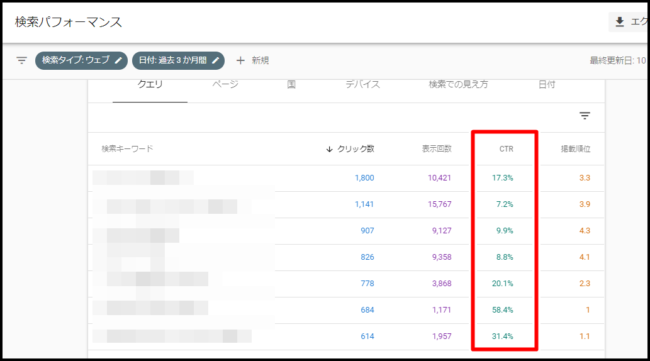
Task: Click pencil icon on 検索タイプ chip
Action: point(119,61)
